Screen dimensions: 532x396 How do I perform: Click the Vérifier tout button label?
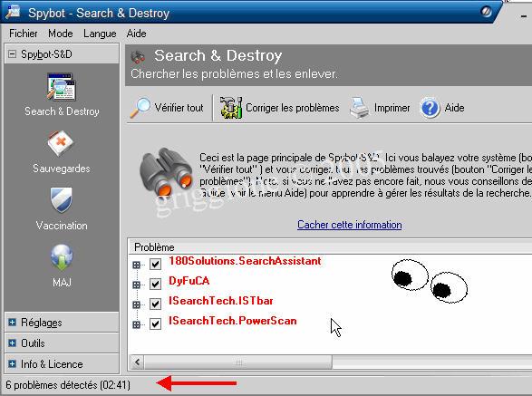tap(179, 108)
